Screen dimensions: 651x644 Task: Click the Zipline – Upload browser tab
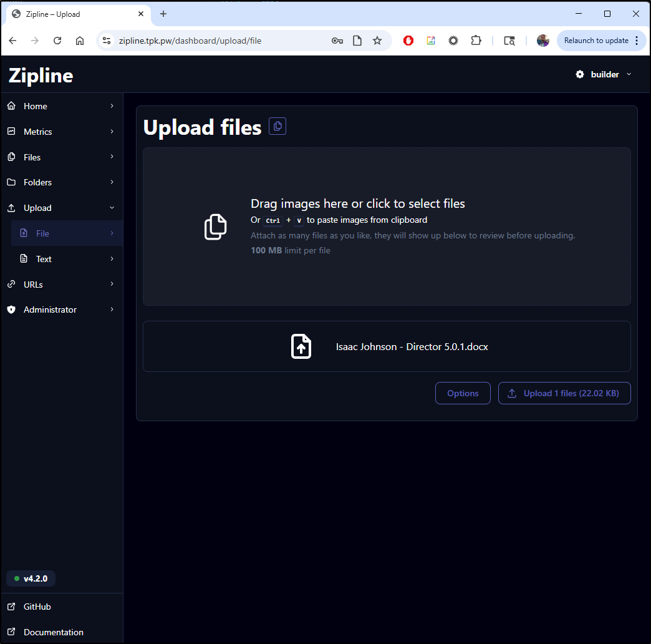pyautogui.click(x=78, y=14)
